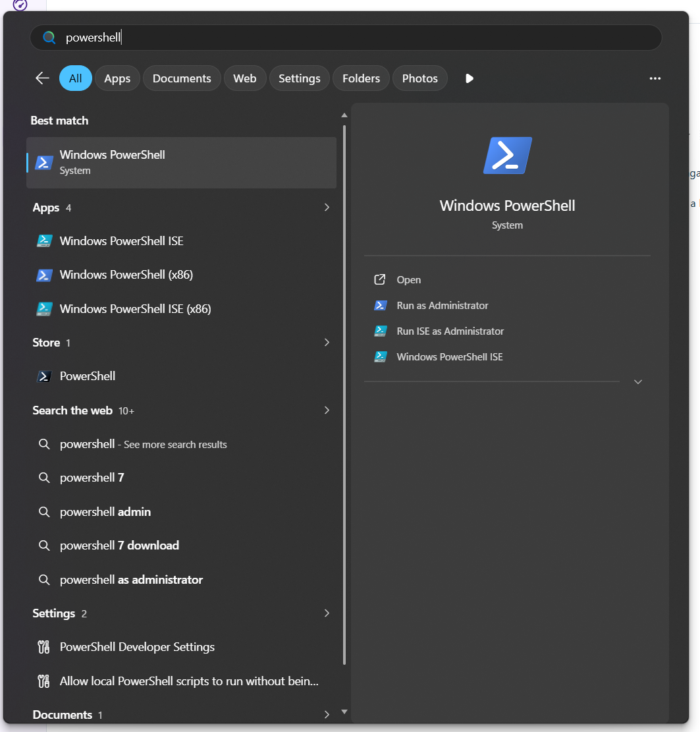Click the Open action's external-link icon
Screen dimensions: 700x732
click(380, 279)
